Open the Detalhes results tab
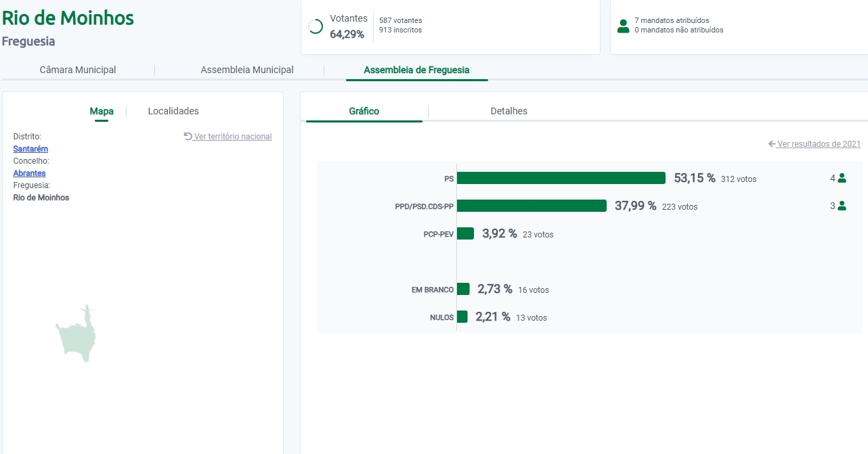Viewport: 868px width, 454px height. point(508,111)
